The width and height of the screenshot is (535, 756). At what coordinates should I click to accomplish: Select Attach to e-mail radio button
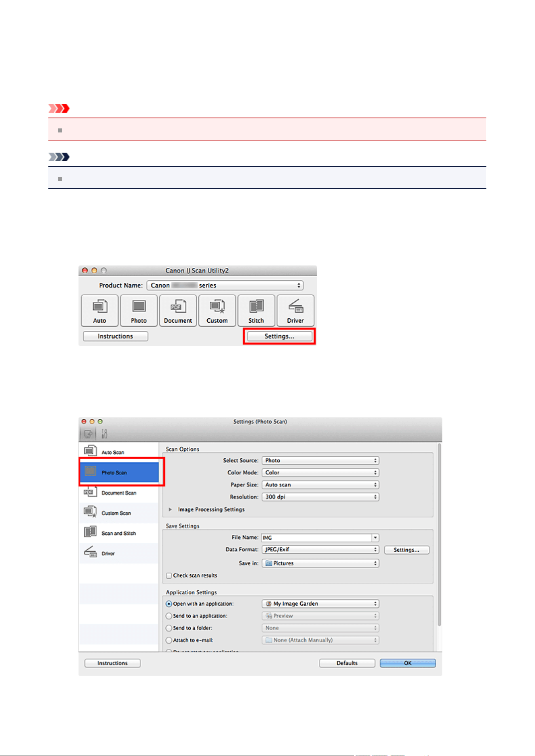click(169, 640)
